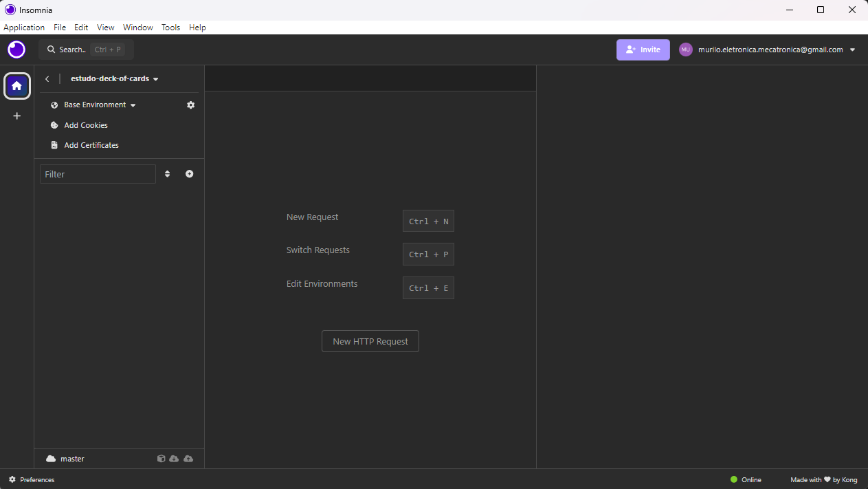Click the cloud push icon next to master

188,459
